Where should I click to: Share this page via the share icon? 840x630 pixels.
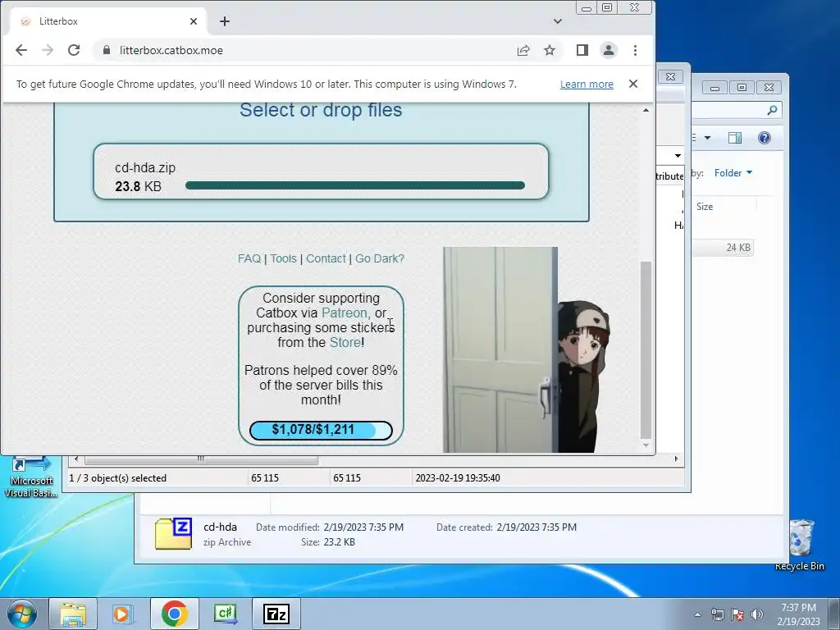[523, 50]
